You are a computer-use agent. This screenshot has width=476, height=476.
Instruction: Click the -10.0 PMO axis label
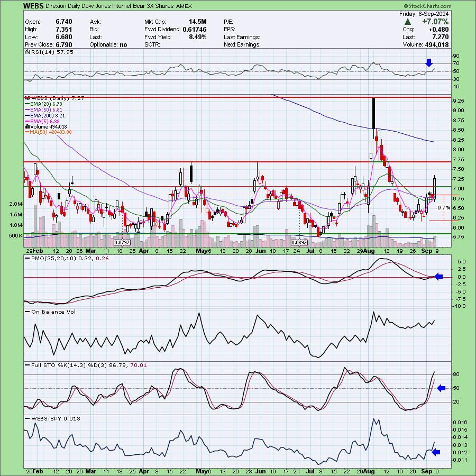click(459, 306)
